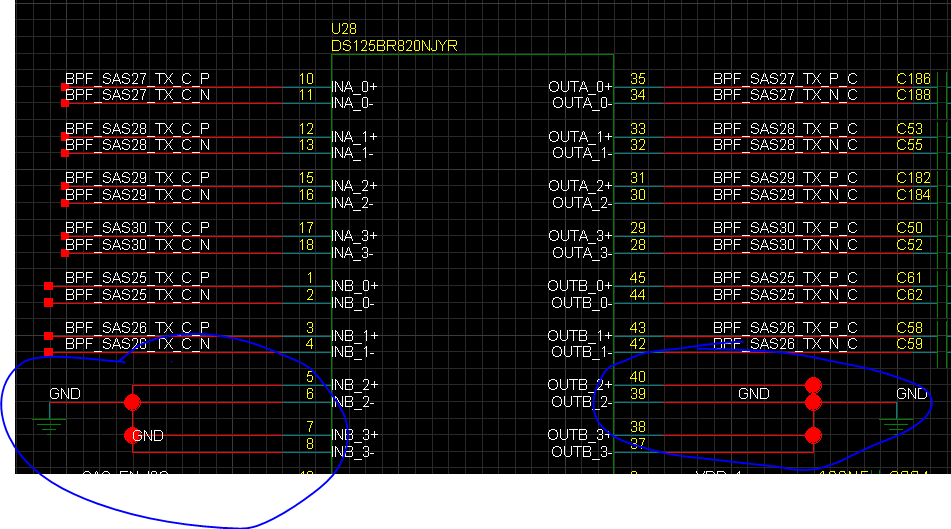Viewport: 951px width, 529px height.
Task: Select pin name OUTB_1+
Action: click(x=580, y=335)
